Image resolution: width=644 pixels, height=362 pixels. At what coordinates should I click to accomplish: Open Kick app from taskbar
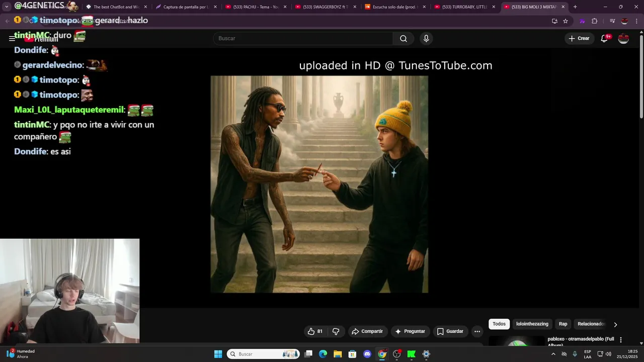[x=412, y=354]
